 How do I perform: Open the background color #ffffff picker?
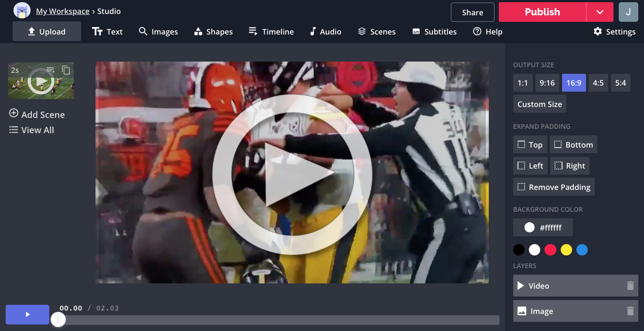(x=543, y=228)
